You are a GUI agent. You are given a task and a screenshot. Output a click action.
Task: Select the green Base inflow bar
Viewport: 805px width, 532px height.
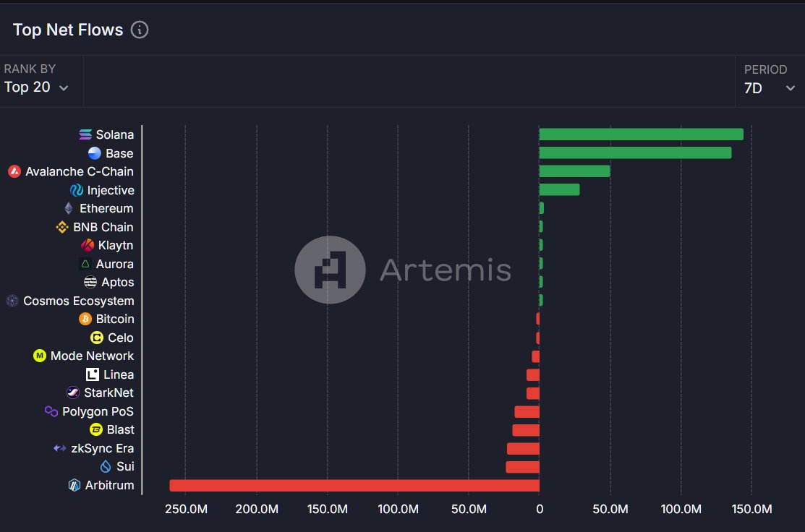[x=635, y=153]
